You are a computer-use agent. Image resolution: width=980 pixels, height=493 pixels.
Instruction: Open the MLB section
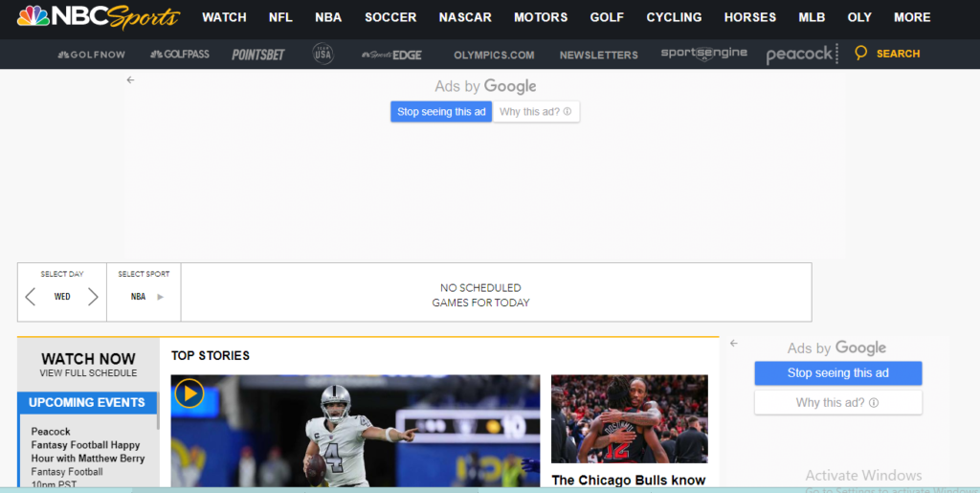click(812, 17)
